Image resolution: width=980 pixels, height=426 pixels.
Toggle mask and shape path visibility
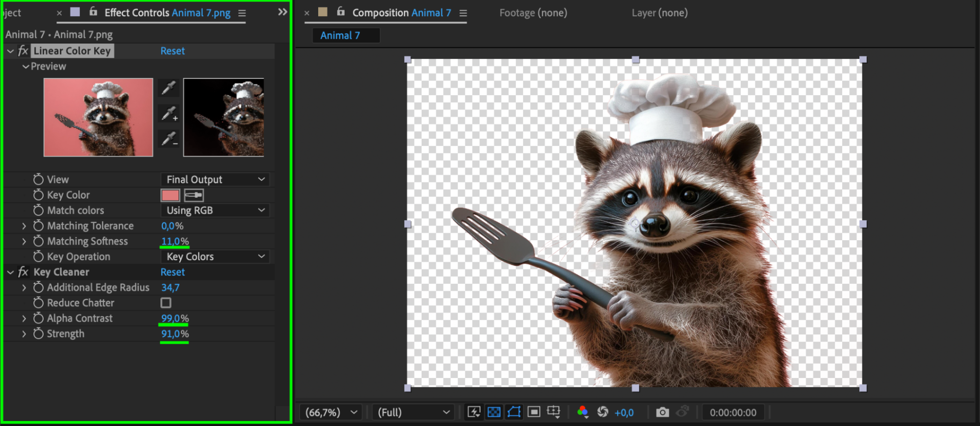[x=514, y=412]
